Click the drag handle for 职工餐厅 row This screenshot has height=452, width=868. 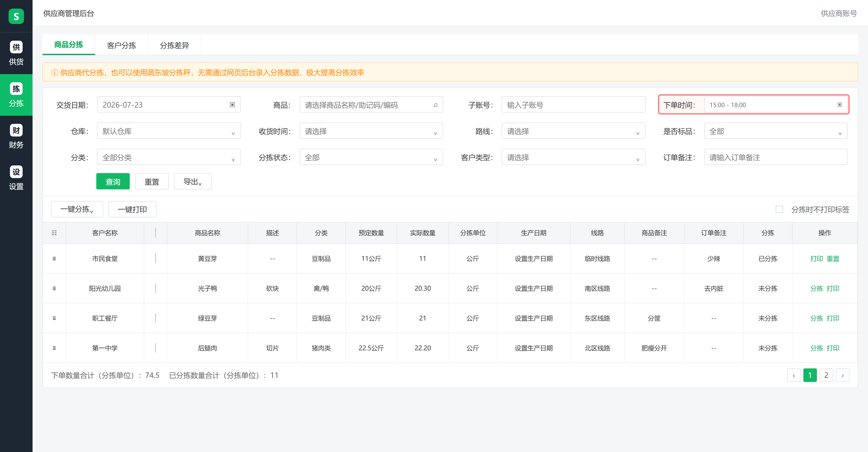tap(54, 318)
